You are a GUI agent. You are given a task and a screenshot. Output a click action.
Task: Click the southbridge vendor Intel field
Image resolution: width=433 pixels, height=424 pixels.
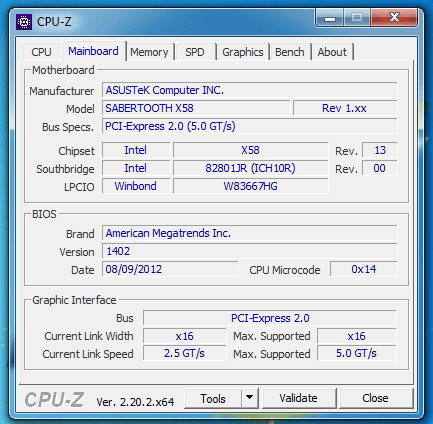[136, 168]
